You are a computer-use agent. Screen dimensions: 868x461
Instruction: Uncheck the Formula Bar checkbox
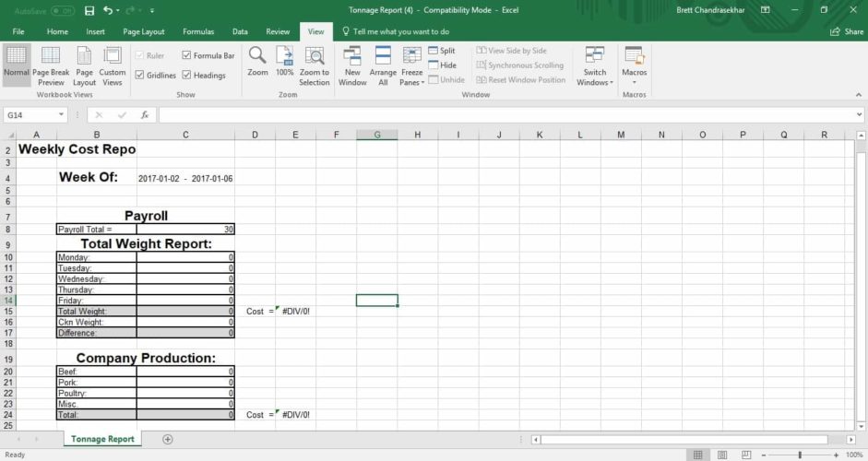pos(187,55)
